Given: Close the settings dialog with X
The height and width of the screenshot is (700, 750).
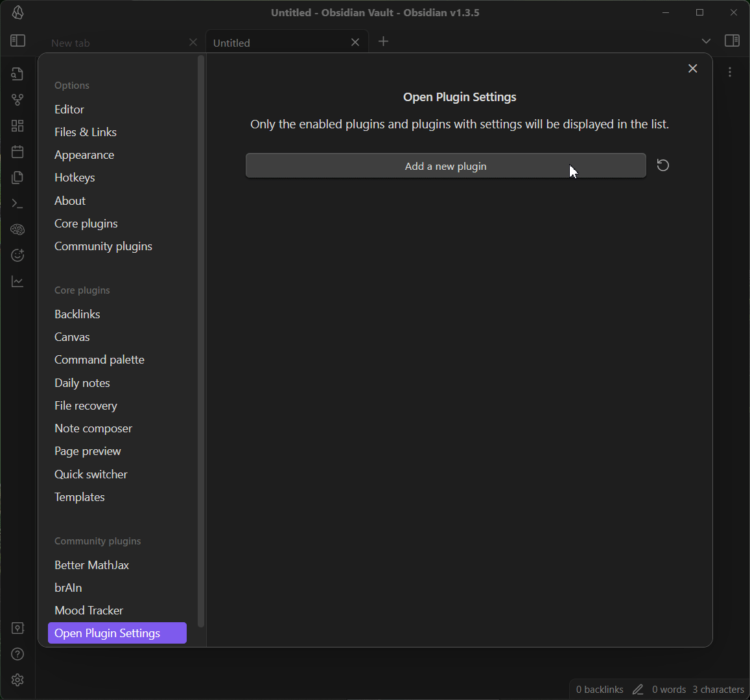Looking at the screenshot, I should pyautogui.click(x=692, y=68).
